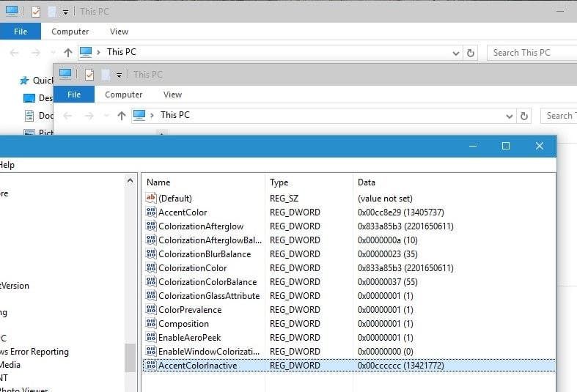Open View tab in front Explorer window
Viewport: 577px width, 392px height.
point(172,95)
